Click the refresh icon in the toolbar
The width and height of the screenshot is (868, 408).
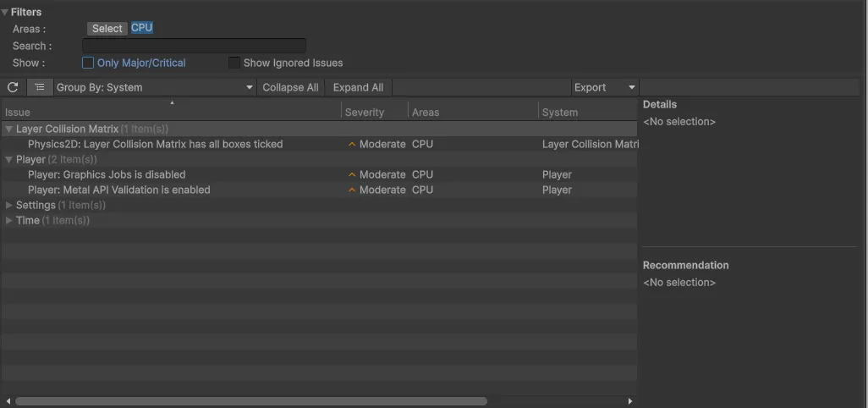coord(13,87)
